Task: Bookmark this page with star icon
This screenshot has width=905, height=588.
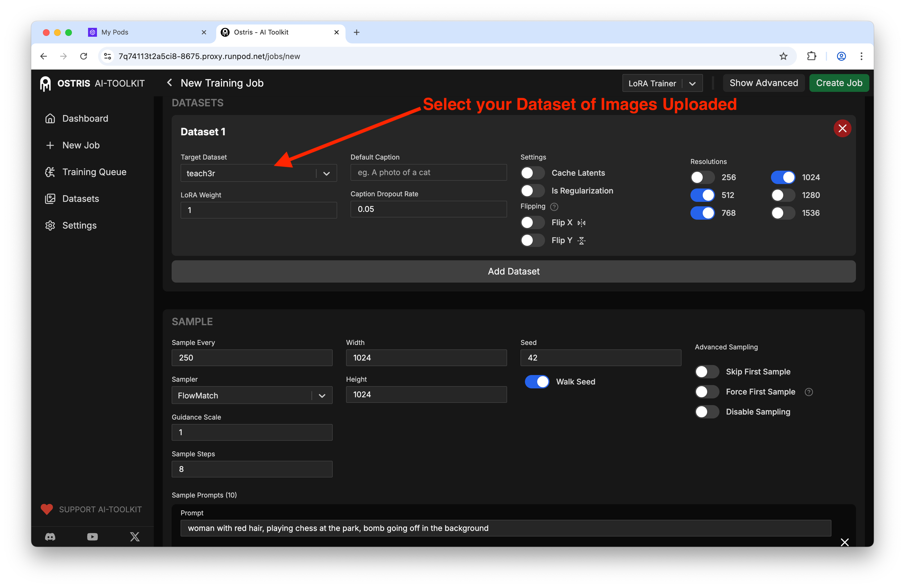Action: coord(783,56)
